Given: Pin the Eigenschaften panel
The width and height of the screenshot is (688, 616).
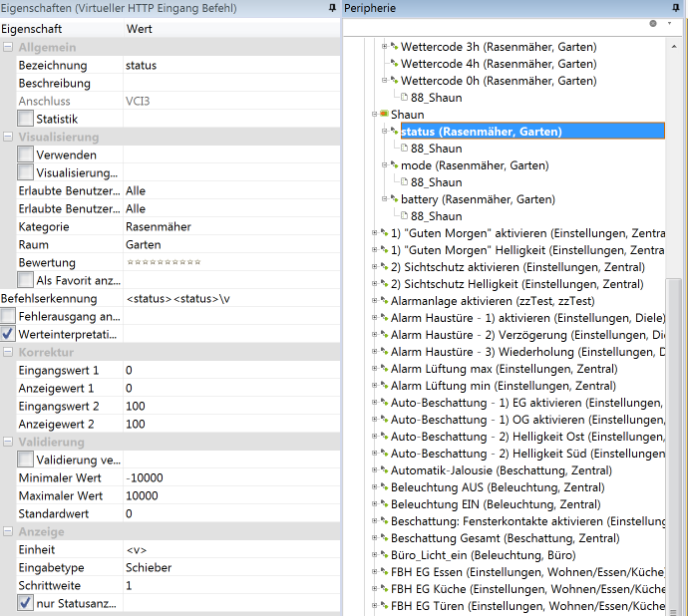Looking at the screenshot, I should [x=331, y=8].
